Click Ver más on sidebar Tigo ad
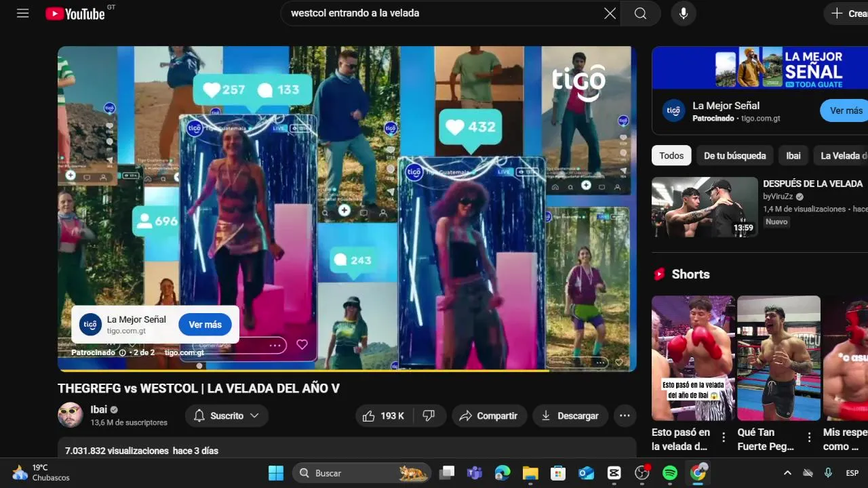The height and width of the screenshot is (488, 868). (x=845, y=110)
